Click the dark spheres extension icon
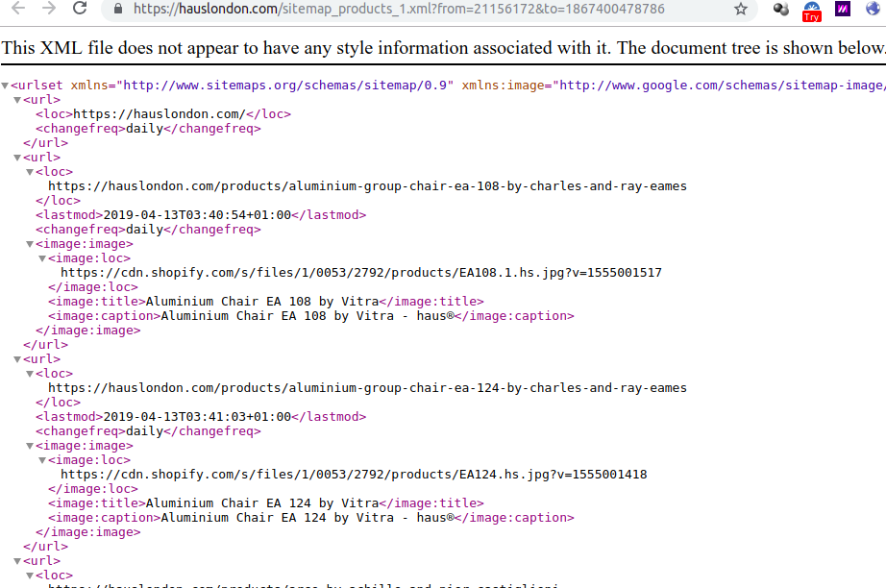Viewport: 886px width, 588px height. coord(781,9)
